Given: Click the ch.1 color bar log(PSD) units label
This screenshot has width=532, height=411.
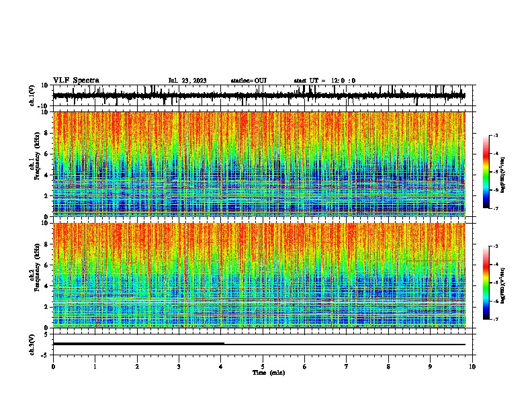Looking at the screenshot, I should [x=502, y=175].
